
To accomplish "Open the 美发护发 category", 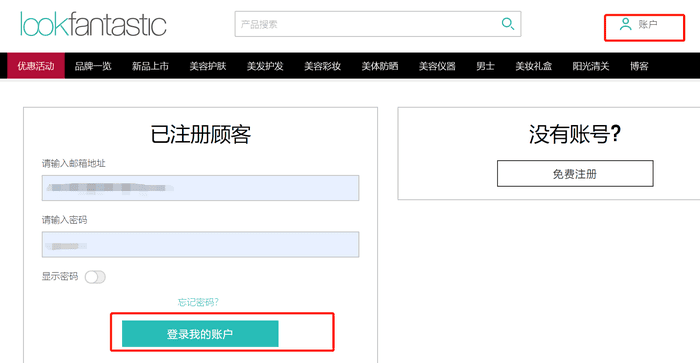I will coord(265,66).
